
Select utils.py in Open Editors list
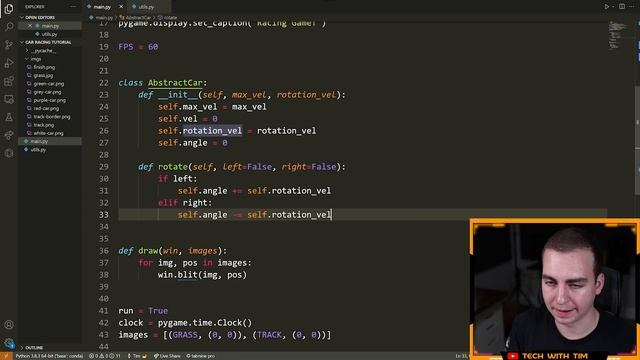click(x=49, y=34)
